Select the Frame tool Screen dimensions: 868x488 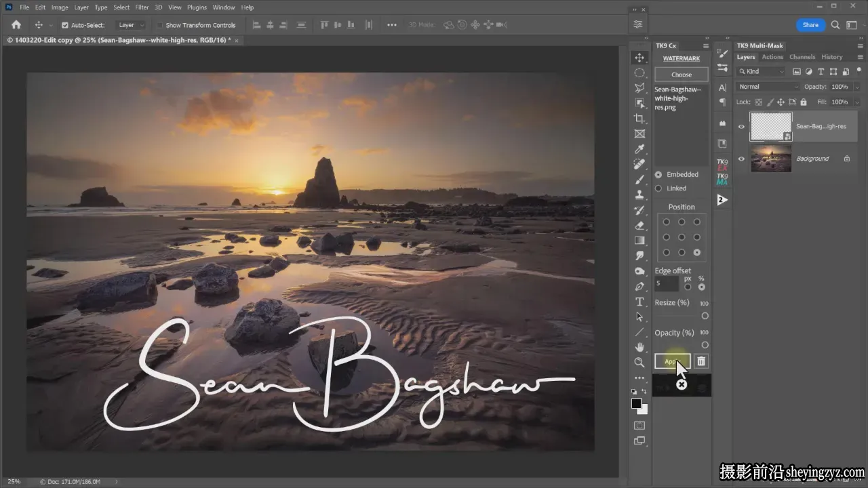pyautogui.click(x=639, y=134)
